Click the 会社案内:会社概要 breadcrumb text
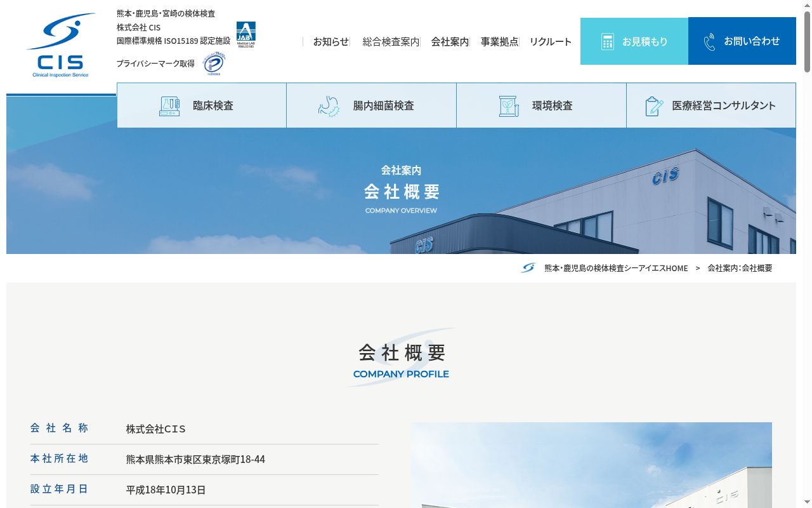Screen dimensions: 812x508 click(x=740, y=268)
